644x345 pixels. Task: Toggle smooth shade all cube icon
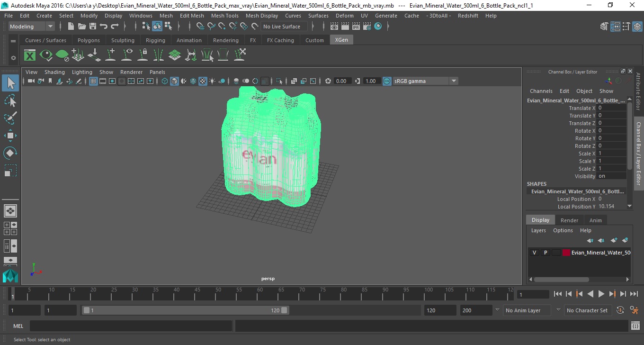point(174,81)
